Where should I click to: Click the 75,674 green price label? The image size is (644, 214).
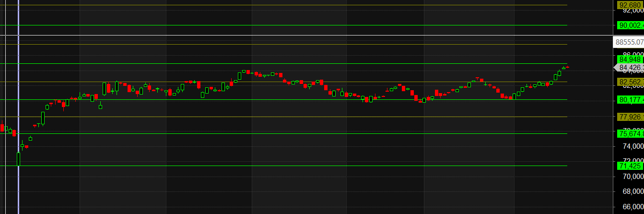[x=631, y=133]
